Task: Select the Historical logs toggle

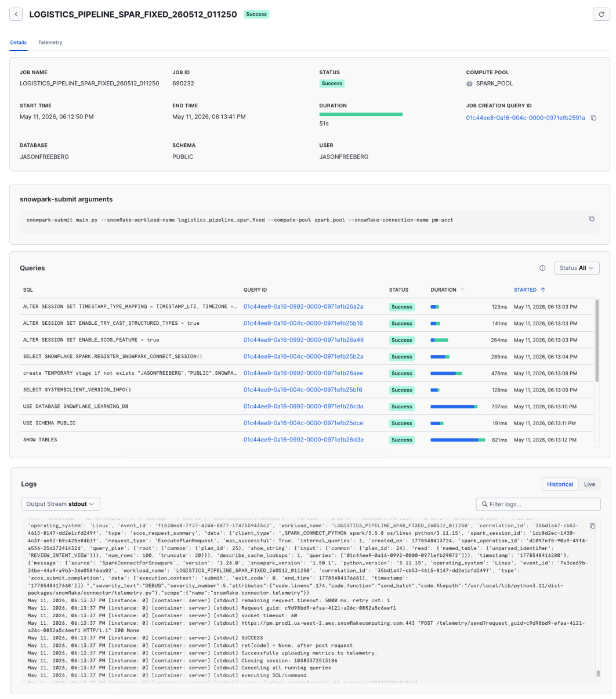Action: [x=560, y=484]
